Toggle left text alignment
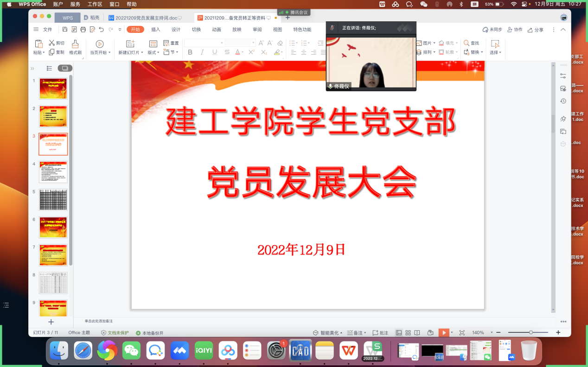The image size is (588, 367). click(294, 52)
